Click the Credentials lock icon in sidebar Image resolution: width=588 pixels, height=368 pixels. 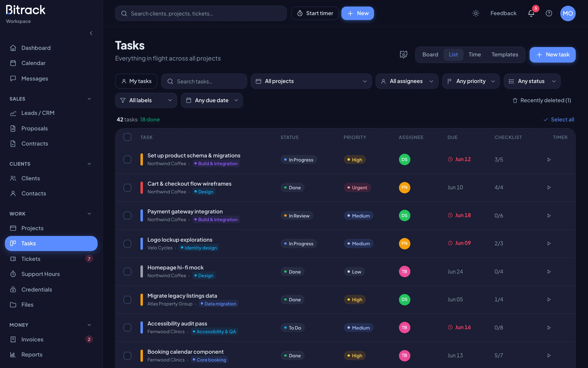pos(13,289)
